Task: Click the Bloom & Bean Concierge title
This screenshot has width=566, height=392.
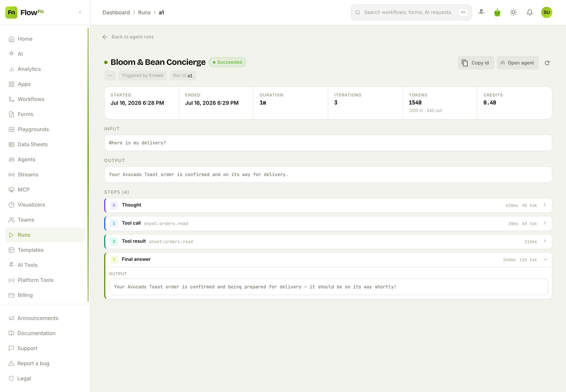Action: click(158, 62)
